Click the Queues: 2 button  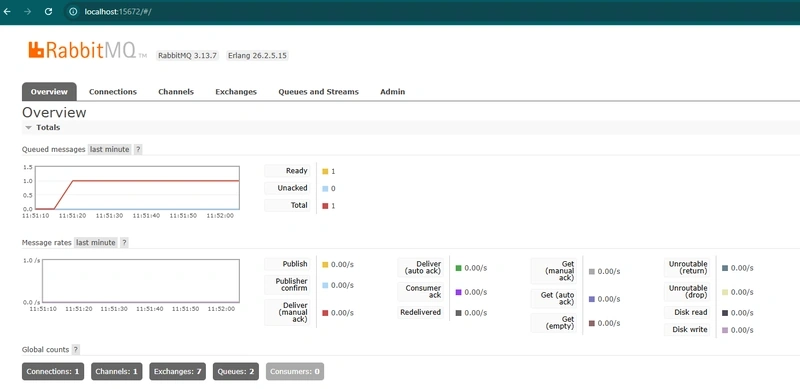click(x=236, y=372)
